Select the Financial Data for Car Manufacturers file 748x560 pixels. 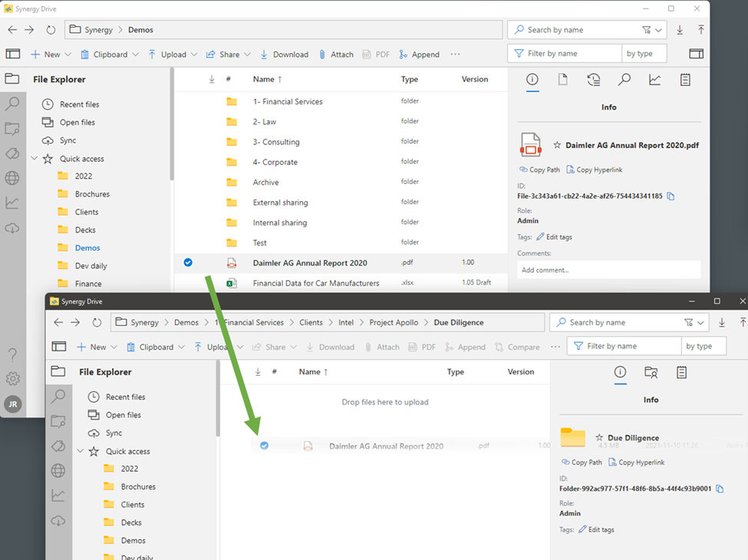click(x=341, y=283)
